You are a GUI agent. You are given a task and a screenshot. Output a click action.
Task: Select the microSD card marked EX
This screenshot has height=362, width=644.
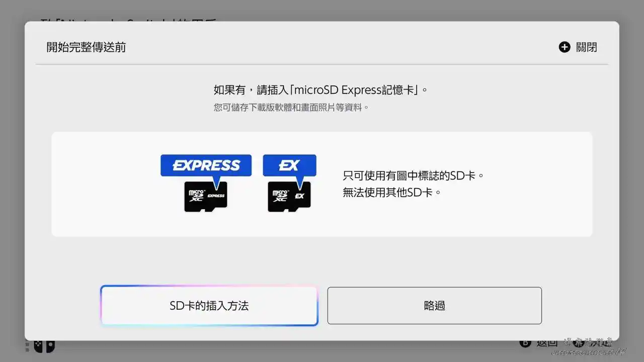click(289, 197)
